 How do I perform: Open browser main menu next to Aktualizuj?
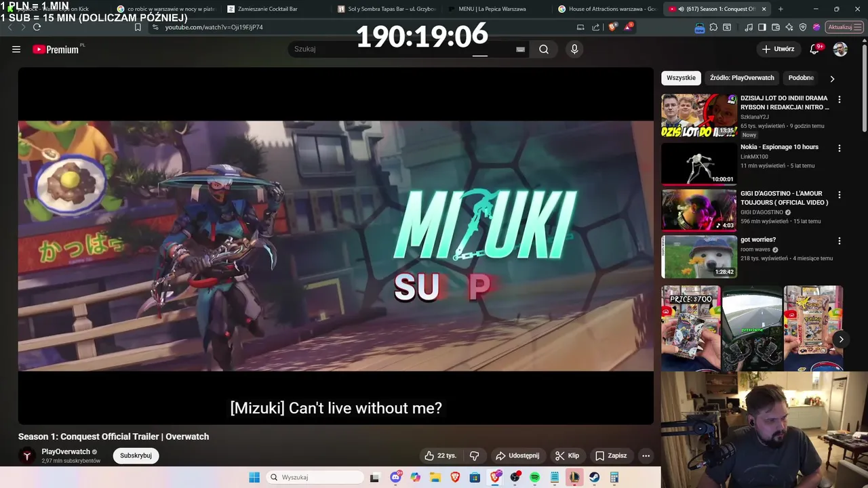click(x=859, y=27)
